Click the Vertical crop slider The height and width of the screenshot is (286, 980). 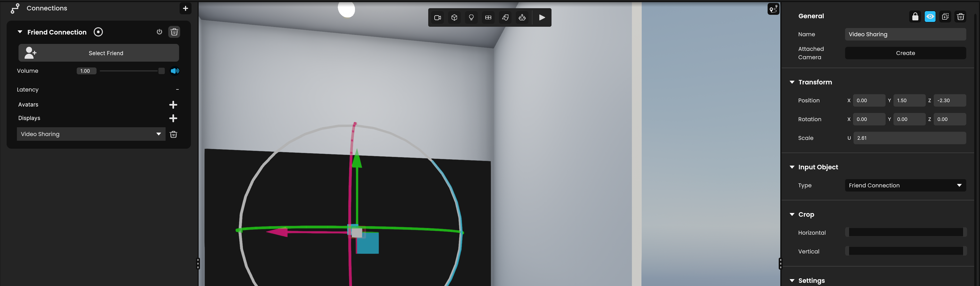click(905, 251)
